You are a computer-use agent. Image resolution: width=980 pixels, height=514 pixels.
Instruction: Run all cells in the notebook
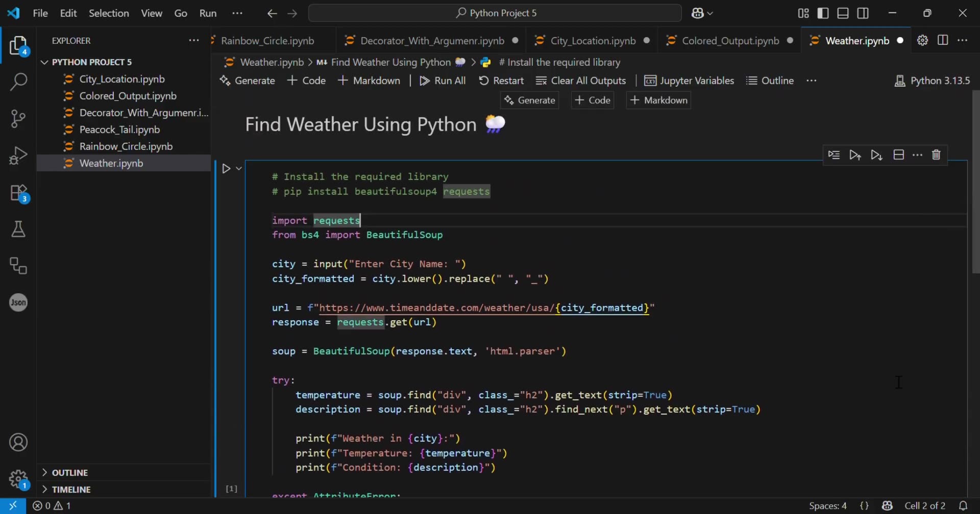442,81
